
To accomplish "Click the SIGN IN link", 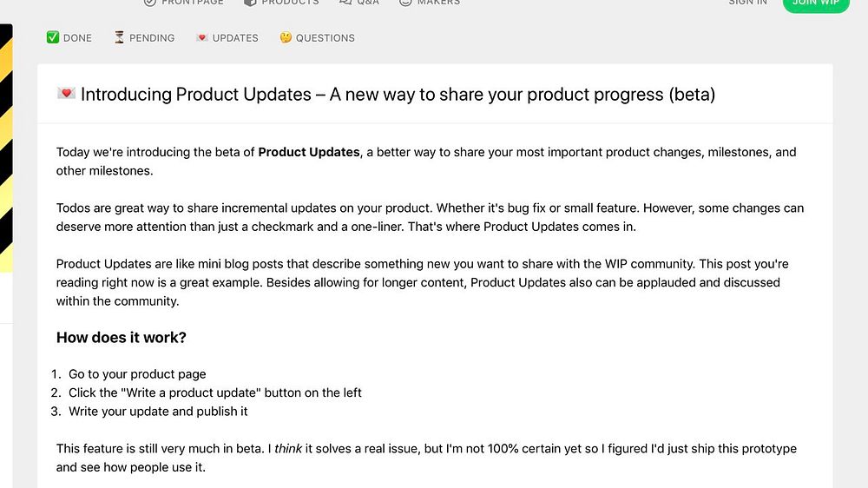I will click(747, 3).
